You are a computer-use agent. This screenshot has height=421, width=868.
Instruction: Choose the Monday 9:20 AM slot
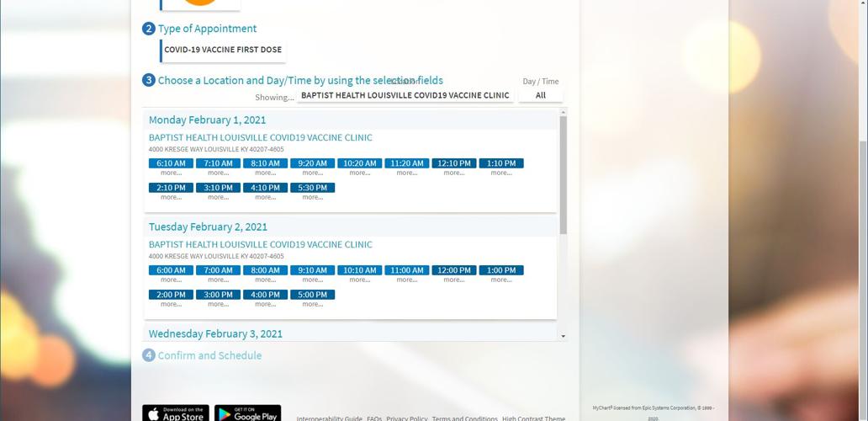(312, 163)
